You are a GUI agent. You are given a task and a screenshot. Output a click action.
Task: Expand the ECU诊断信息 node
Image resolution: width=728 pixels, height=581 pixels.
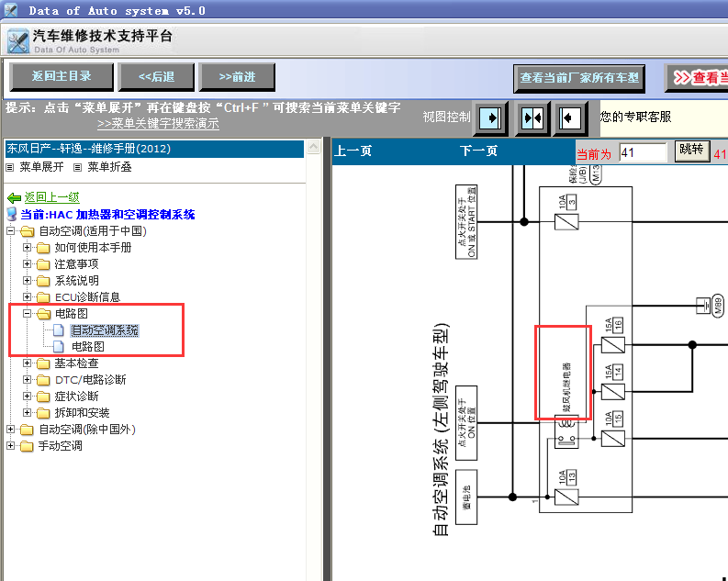pos(27,296)
